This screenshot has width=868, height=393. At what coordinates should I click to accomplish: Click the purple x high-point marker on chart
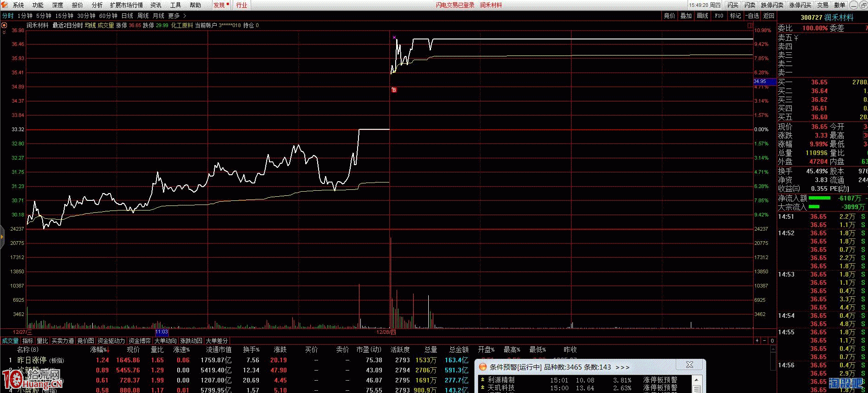[394, 37]
